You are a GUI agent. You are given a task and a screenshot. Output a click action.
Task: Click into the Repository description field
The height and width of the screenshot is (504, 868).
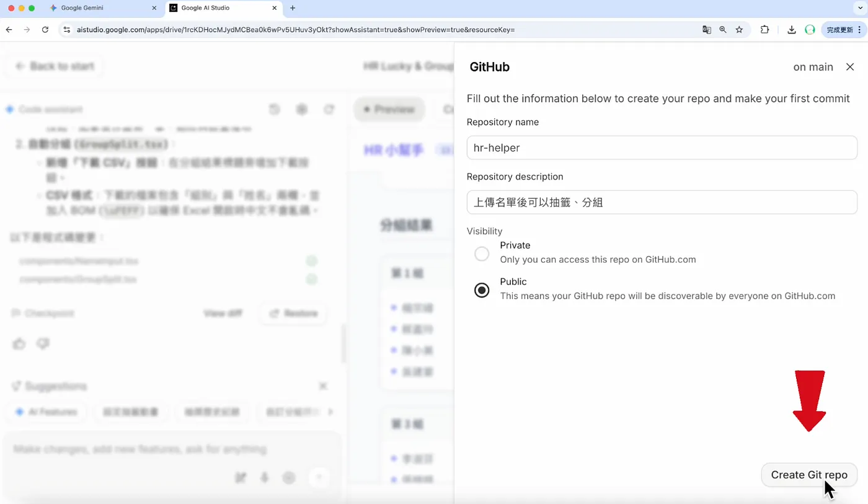pyautogui.click(x=662, y=202)
